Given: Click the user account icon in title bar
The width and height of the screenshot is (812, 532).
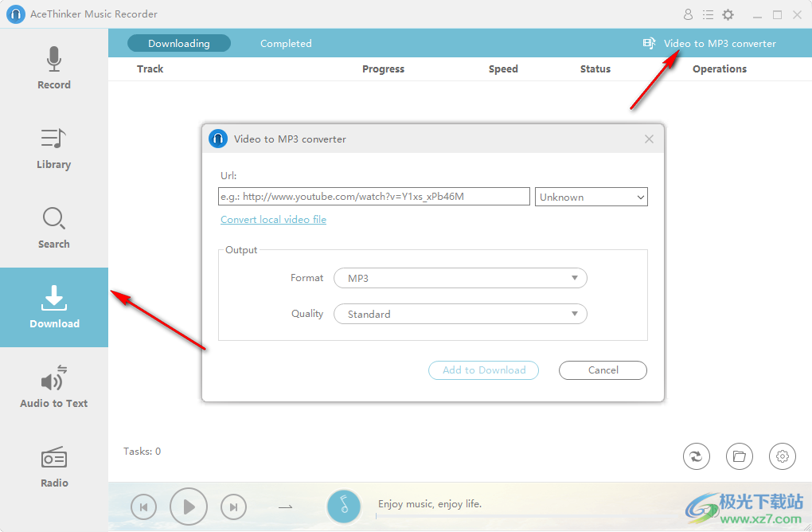Looking at the screenshot, I should pos(689,14).
